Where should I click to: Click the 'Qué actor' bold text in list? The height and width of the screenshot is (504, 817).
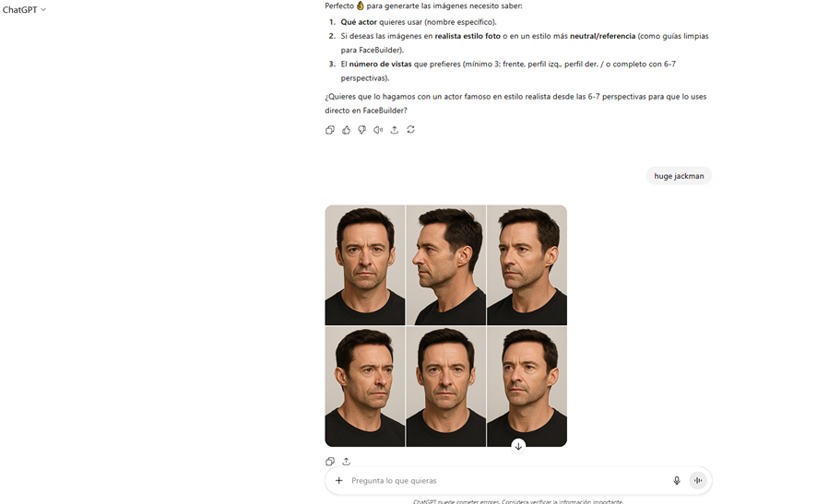pyautogui.click(x=359, y=22)
